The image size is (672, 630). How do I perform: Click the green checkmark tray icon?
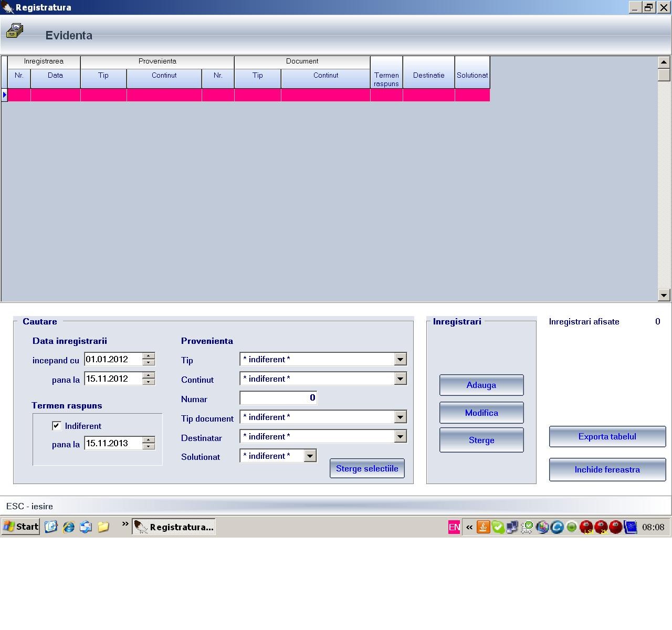point(498,527)
